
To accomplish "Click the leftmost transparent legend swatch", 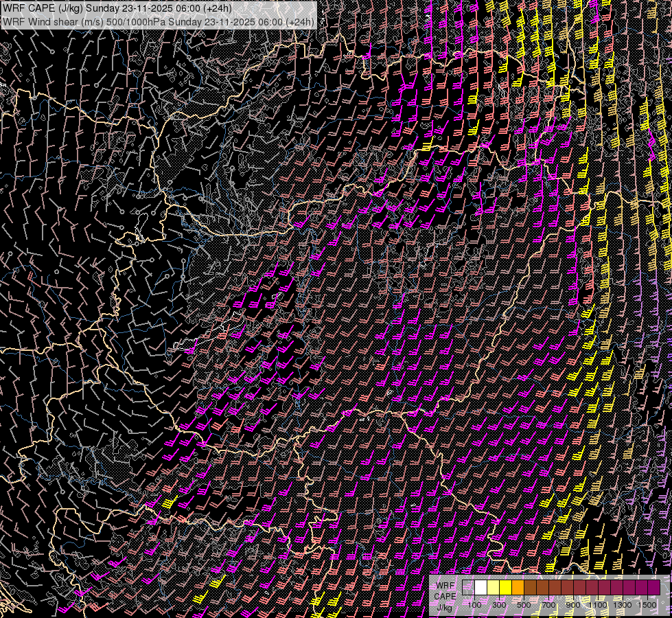I will coord(469,588).
